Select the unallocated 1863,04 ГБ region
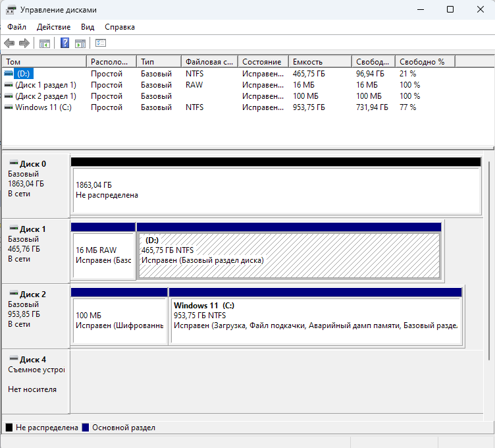This screenshot has width=495, height=448. (277, 190)
